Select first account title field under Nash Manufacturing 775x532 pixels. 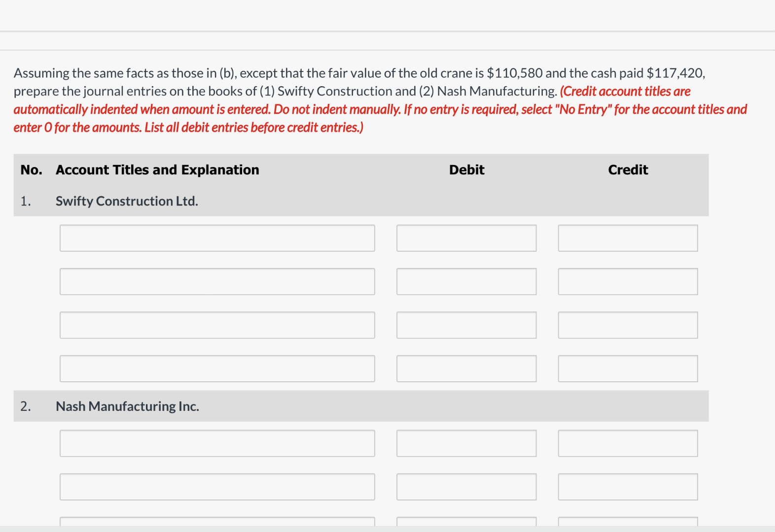point(217,443)
